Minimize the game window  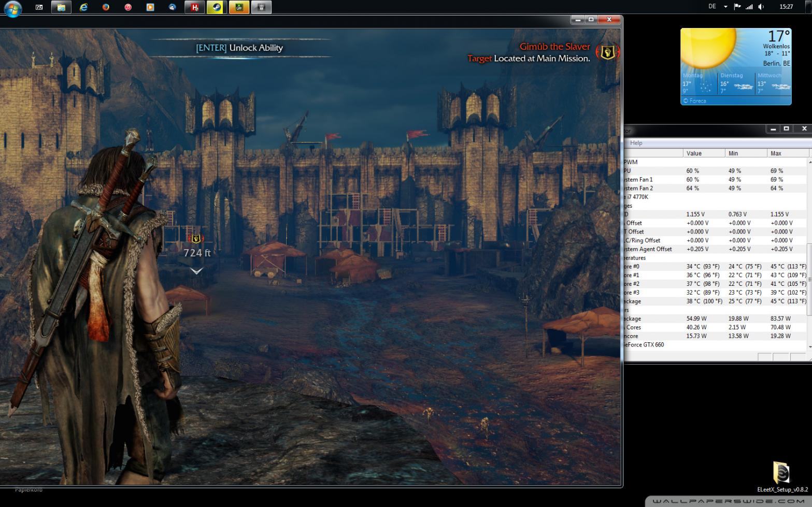(577, 20)
